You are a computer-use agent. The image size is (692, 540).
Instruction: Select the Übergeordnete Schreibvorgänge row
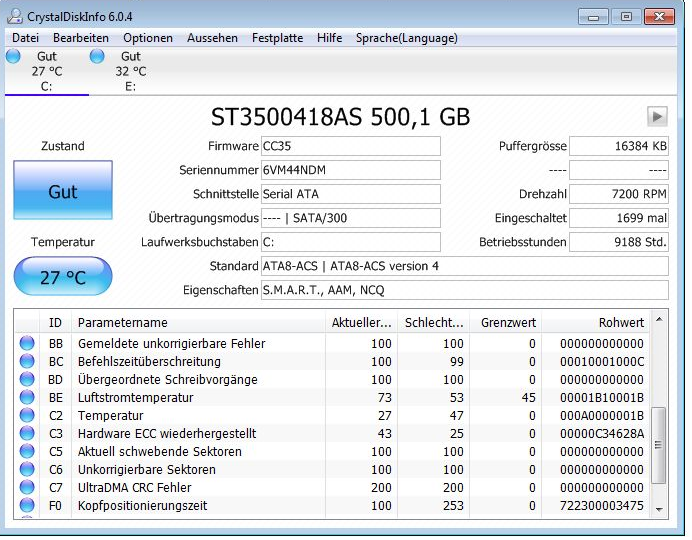point(332,379)
